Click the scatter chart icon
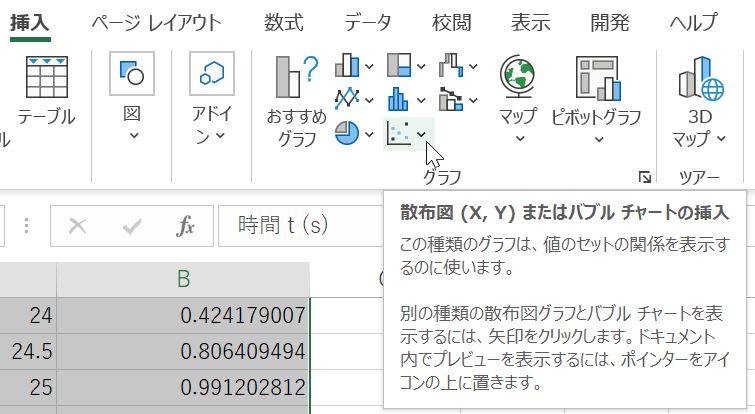755x414 pixels. [x=399, y=133]
